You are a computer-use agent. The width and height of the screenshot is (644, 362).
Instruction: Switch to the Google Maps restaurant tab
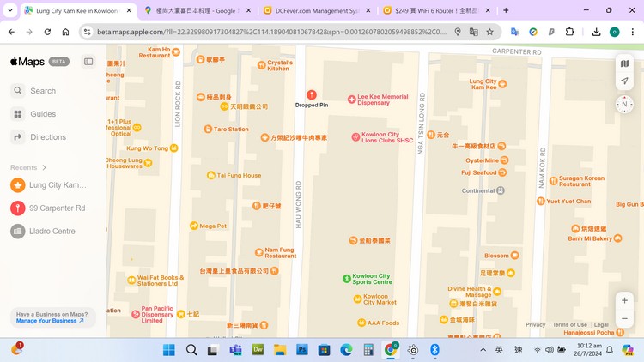click(196, 10)
